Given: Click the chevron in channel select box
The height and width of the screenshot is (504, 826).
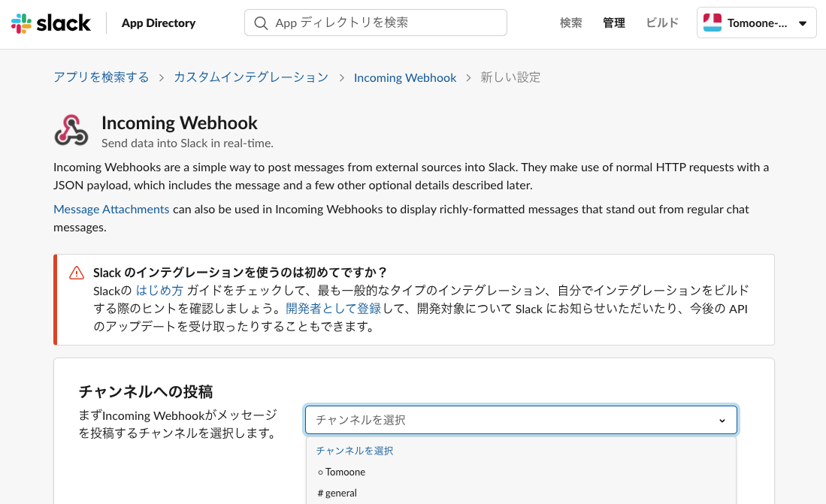Looking at the screenshot, I should pyautogui.click(x=722, y=421).
